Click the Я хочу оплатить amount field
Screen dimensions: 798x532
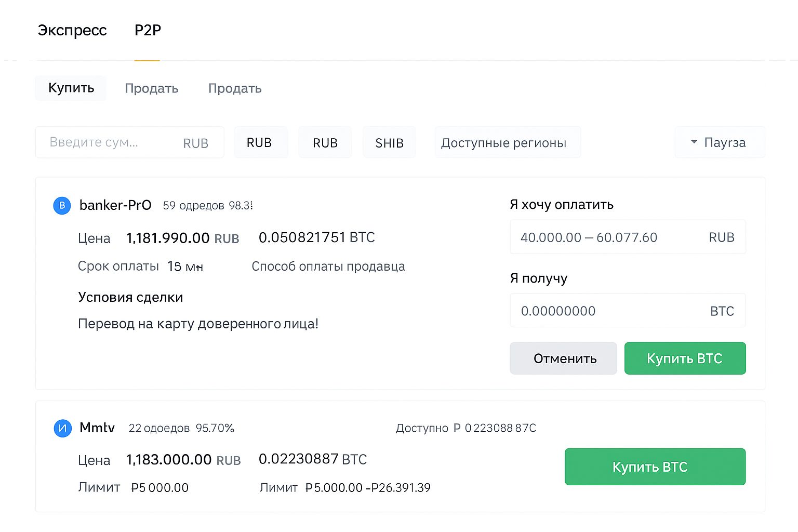(x=587, y=237)
